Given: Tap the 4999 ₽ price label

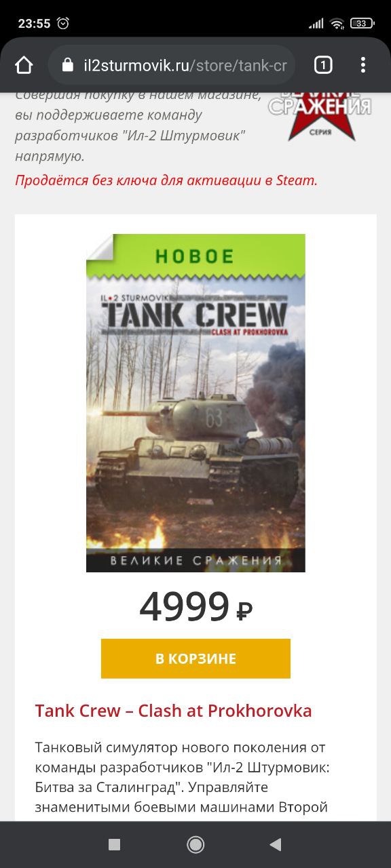Looking at the screenshot, I should pyautogui.click(x=195, y=608).
